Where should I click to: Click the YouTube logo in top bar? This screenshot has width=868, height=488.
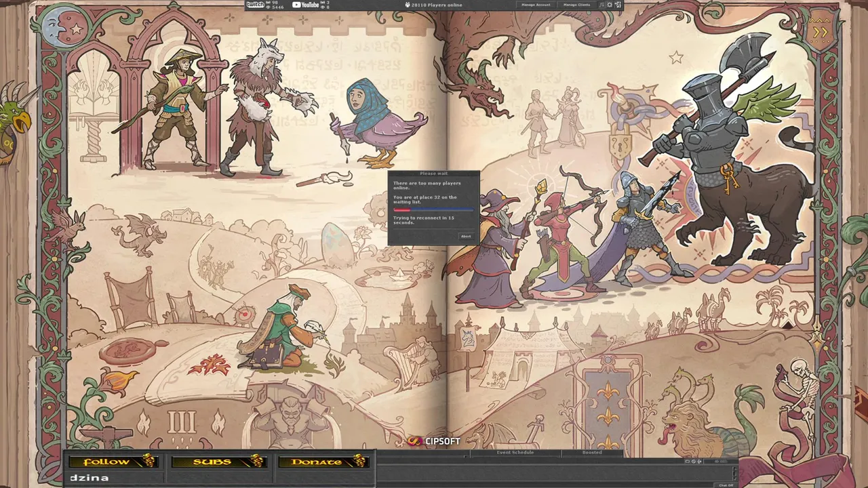(x=306, y=5)
